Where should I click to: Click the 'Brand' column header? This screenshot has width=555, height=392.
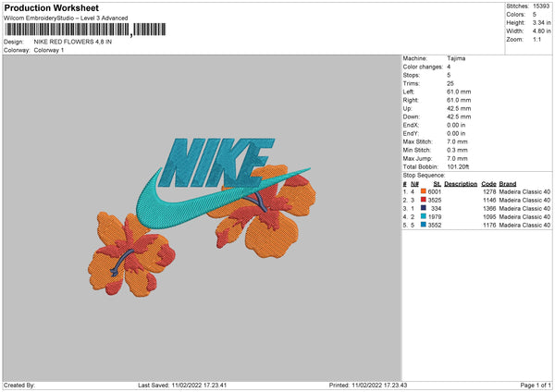pos(508,184)
